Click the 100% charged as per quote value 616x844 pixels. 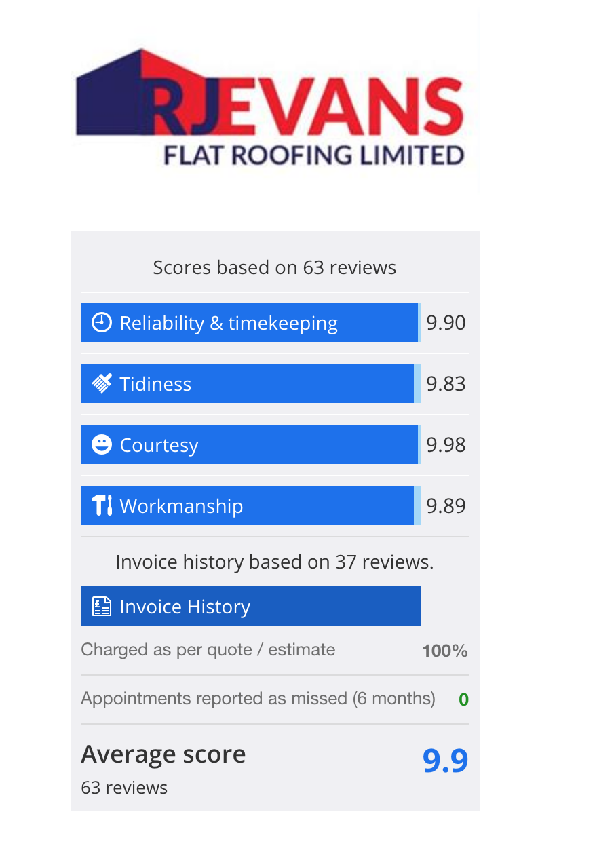[445, 651]
